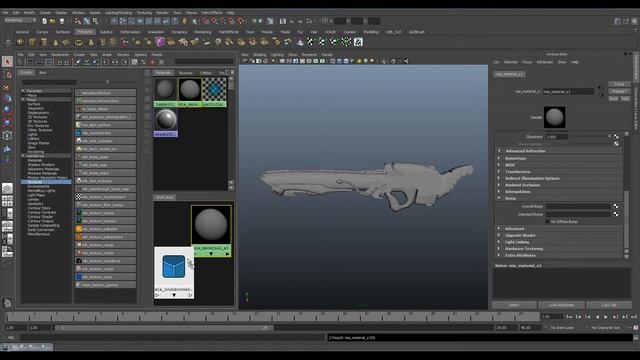The image size is (640, 360).
Task: Click the material name input field
Action: point(568,92)
